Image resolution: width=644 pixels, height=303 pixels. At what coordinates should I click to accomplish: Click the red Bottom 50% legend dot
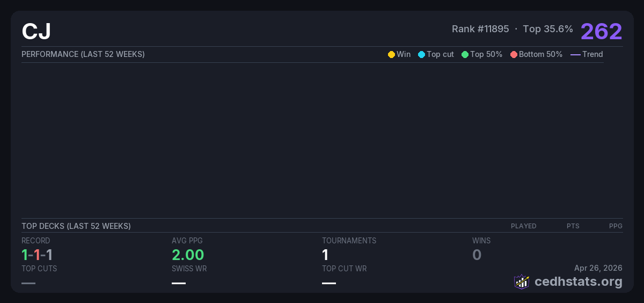514,54
